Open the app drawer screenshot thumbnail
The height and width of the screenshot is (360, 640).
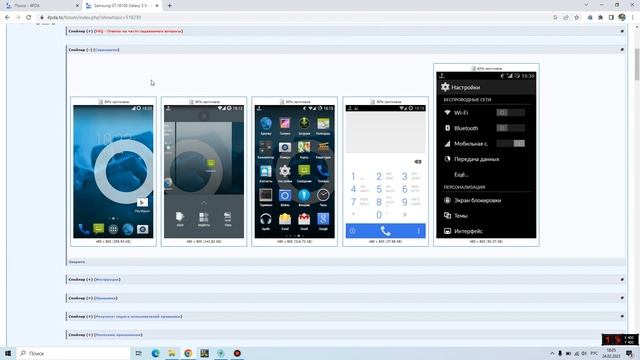point(294,171)
